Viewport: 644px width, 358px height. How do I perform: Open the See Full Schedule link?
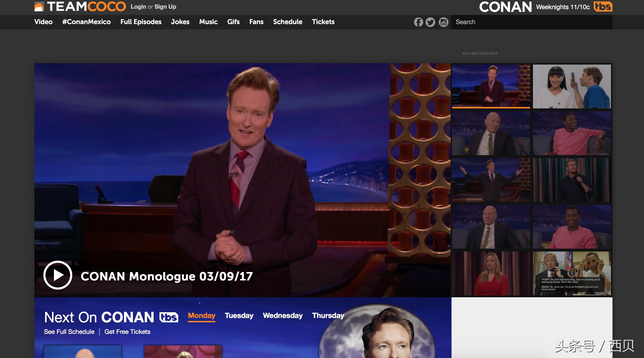pos(69,332)
